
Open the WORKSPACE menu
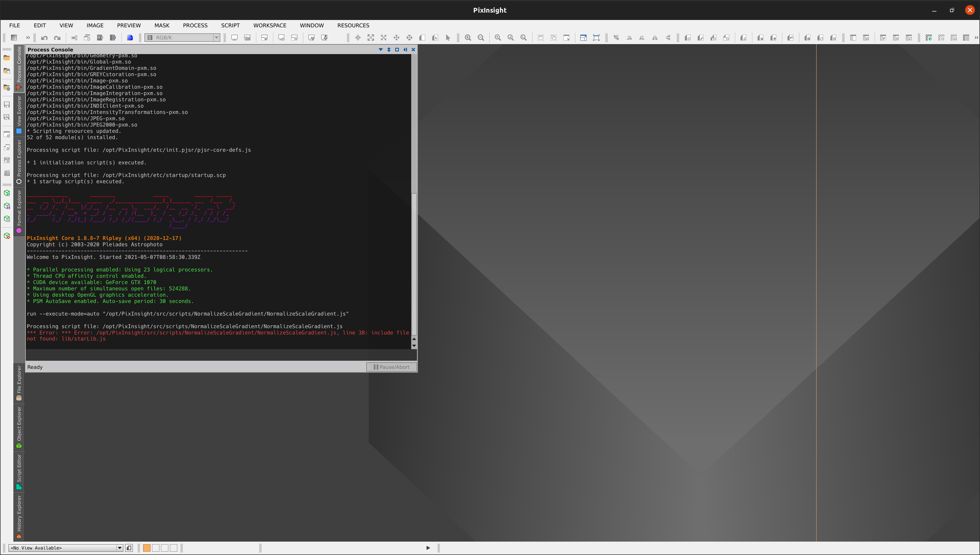click(269, 25)
